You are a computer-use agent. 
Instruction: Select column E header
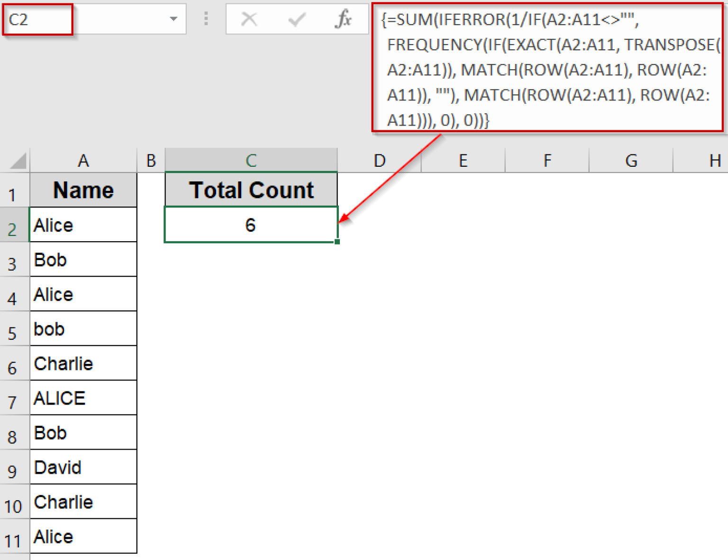point(463,161)
